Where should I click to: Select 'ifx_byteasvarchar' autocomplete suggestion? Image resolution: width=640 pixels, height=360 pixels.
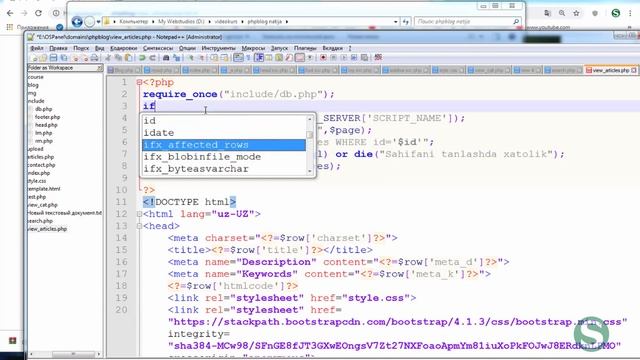tap(224, 169)
